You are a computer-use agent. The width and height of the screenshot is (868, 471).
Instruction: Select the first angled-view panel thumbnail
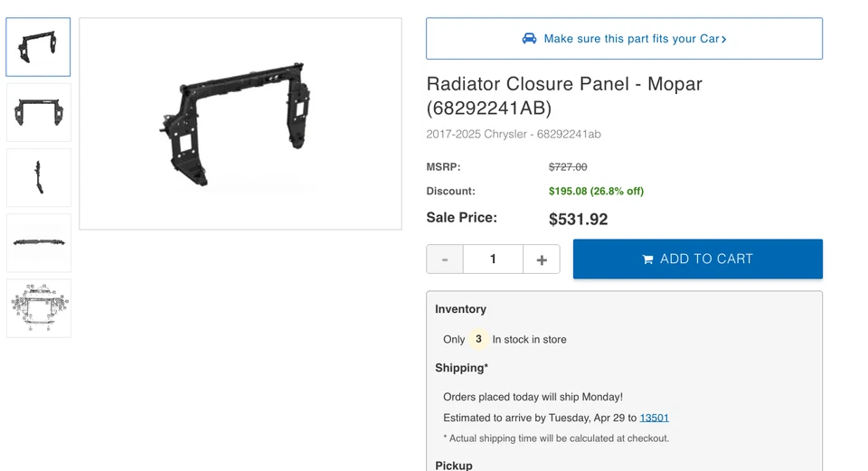pos(38,47)
